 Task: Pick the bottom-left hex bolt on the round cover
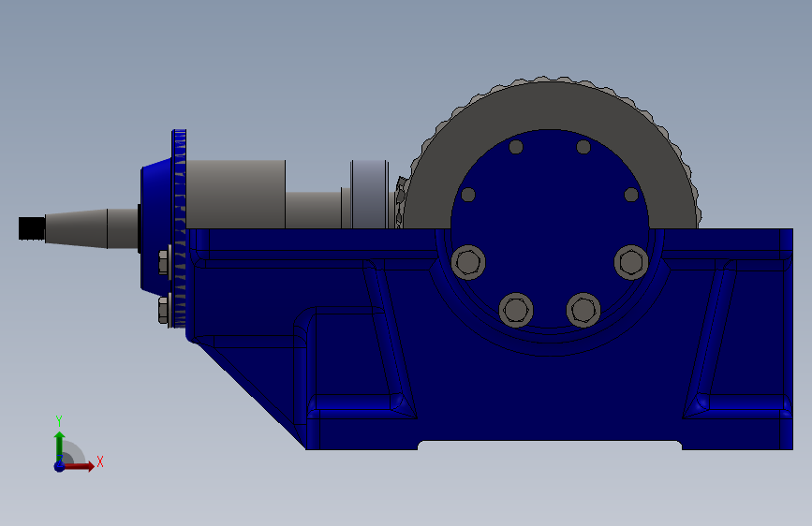point(516,310)
